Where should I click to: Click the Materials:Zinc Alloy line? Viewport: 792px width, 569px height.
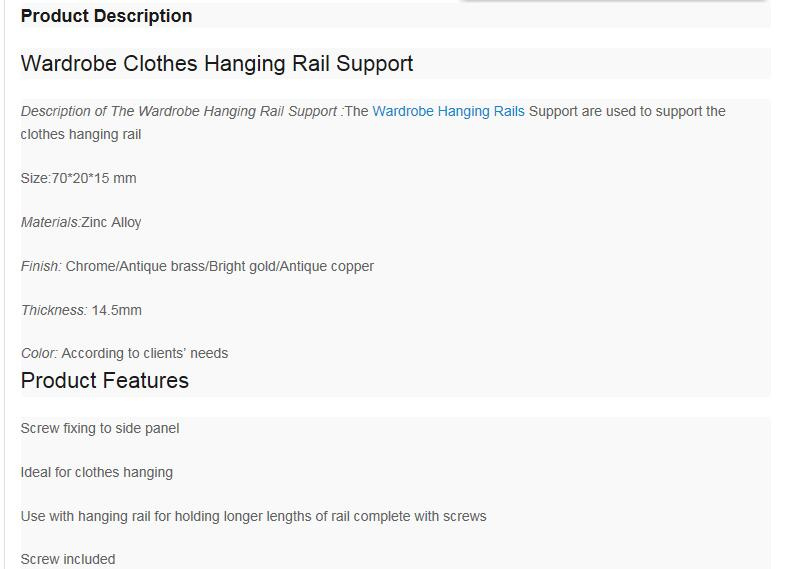81,222
